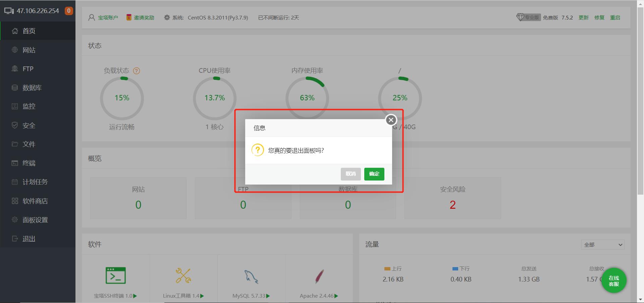Cancel the logout with the 取消 button
The width and height of the screenshot is (644, 303).
point(351,174)
